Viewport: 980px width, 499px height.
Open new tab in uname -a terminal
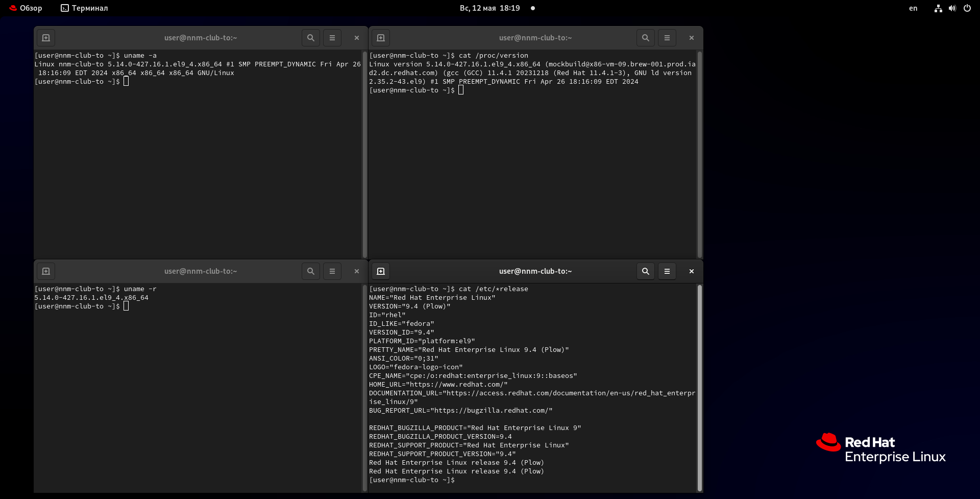tap(46, 38)
